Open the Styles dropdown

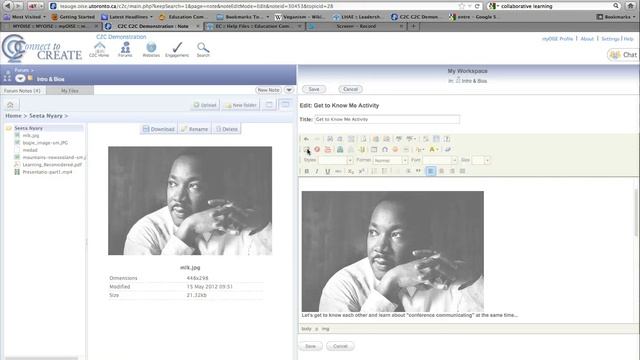(336, 160)
